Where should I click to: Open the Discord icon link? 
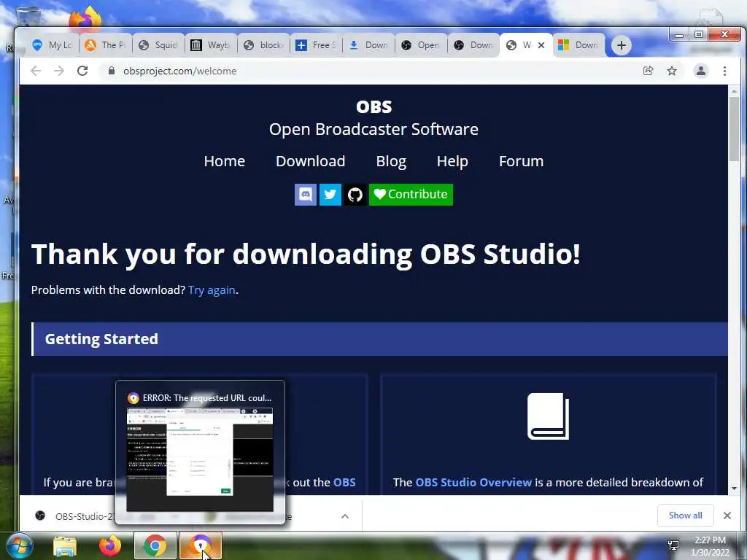pyautogui.click(x=306, y=195)
